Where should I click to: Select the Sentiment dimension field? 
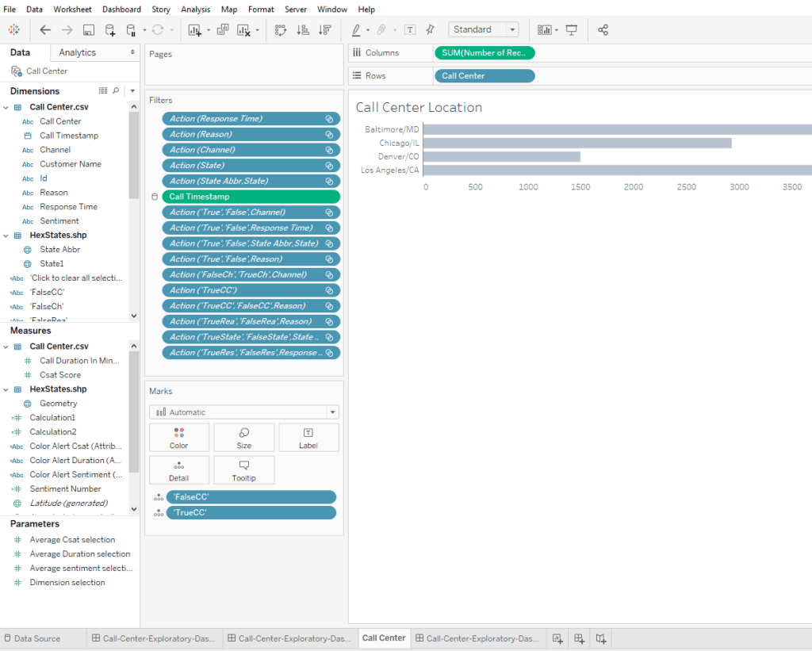click(59, 221)
